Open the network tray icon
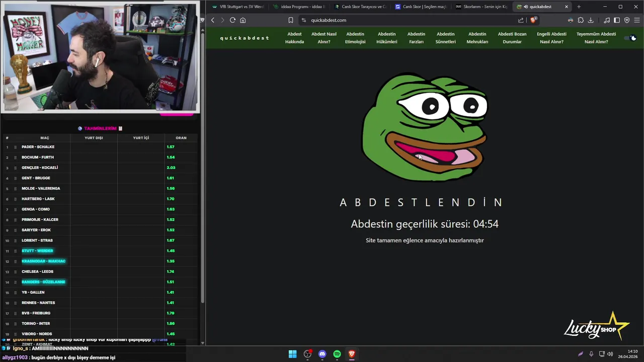This screenshot has height=362, width=644. (602, 354)
